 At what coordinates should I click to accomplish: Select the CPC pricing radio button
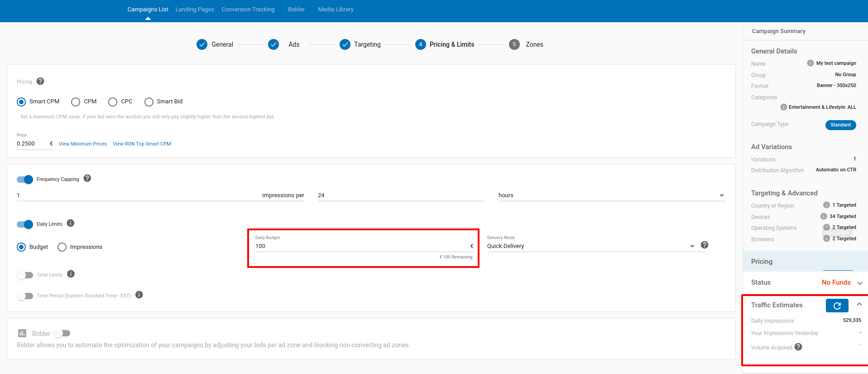click(x=113, y=102)
